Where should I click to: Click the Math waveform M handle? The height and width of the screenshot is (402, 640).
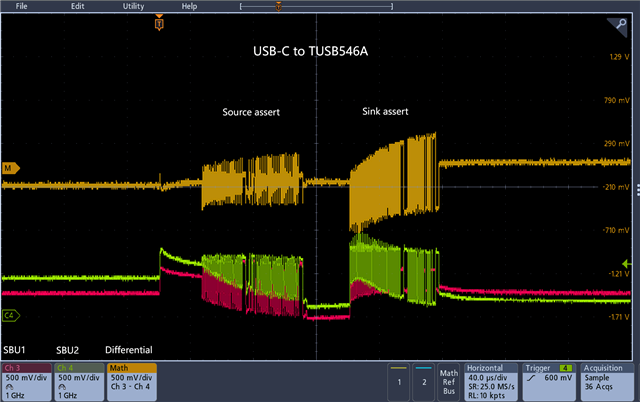[11, 168]
